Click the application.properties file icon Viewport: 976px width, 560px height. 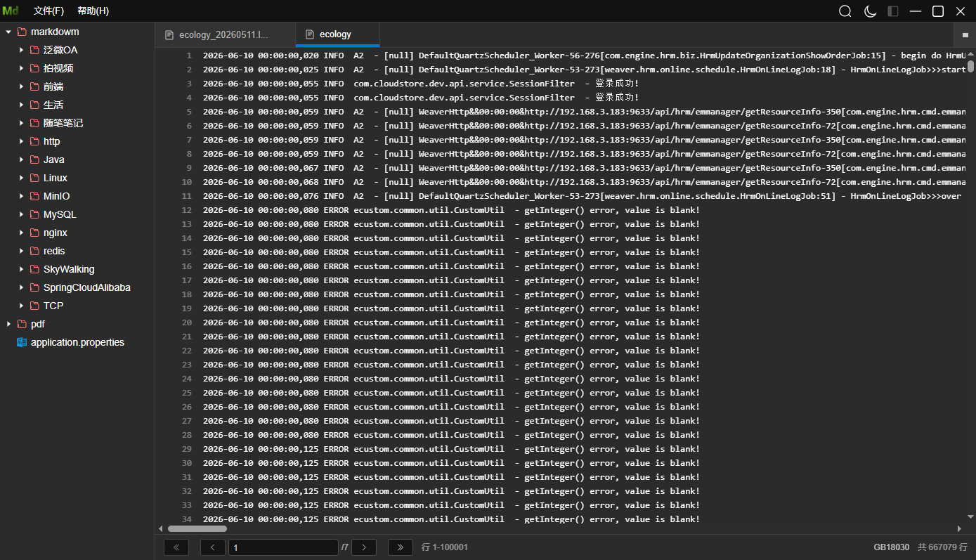[x=22, y=342]
